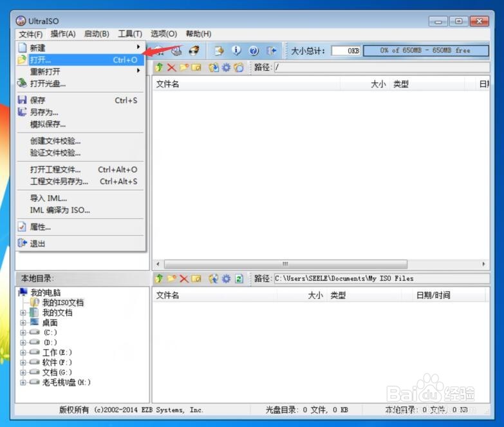This screenshot has height=427, width=504.
Task: Choose 创建文件校验... menu entry
Action: click(x=80, y=141)
